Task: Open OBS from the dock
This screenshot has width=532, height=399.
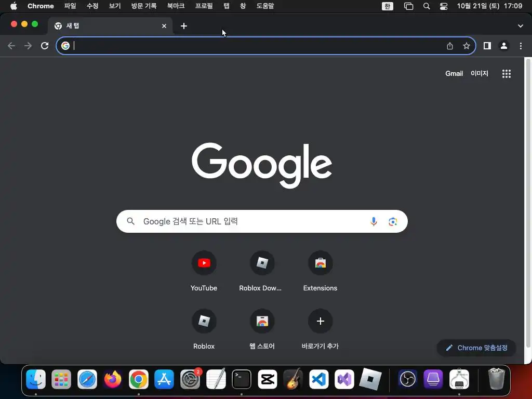Action: (407, 379)
